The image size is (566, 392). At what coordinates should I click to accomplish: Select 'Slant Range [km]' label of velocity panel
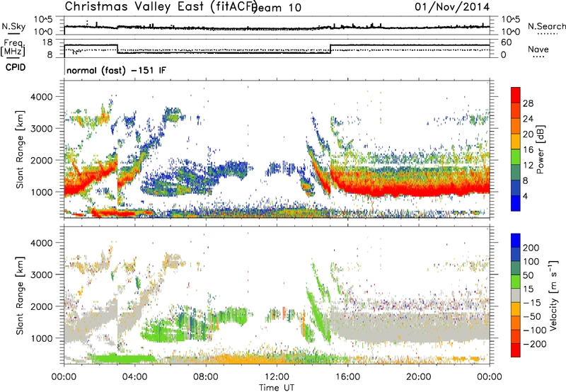coord(20,295)
